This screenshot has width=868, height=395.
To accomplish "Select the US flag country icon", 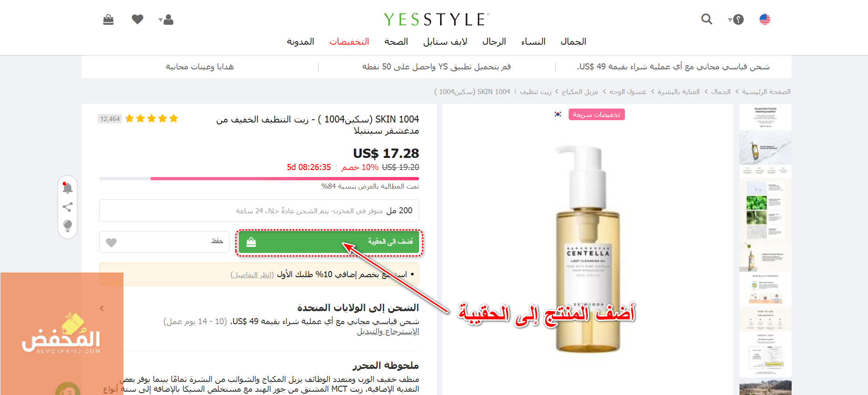I will [x=765, y=19].
